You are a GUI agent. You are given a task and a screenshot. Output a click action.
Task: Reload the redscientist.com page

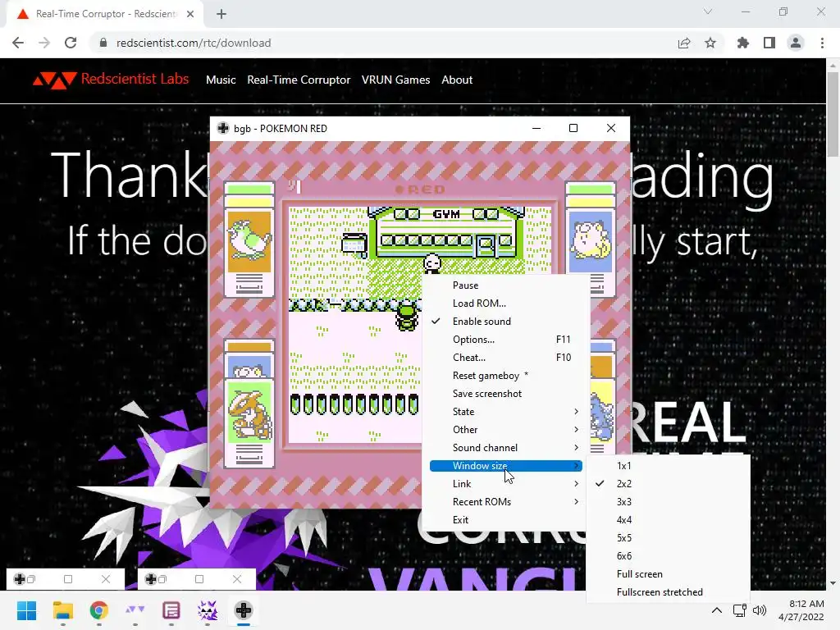click(x=71, y=43)
